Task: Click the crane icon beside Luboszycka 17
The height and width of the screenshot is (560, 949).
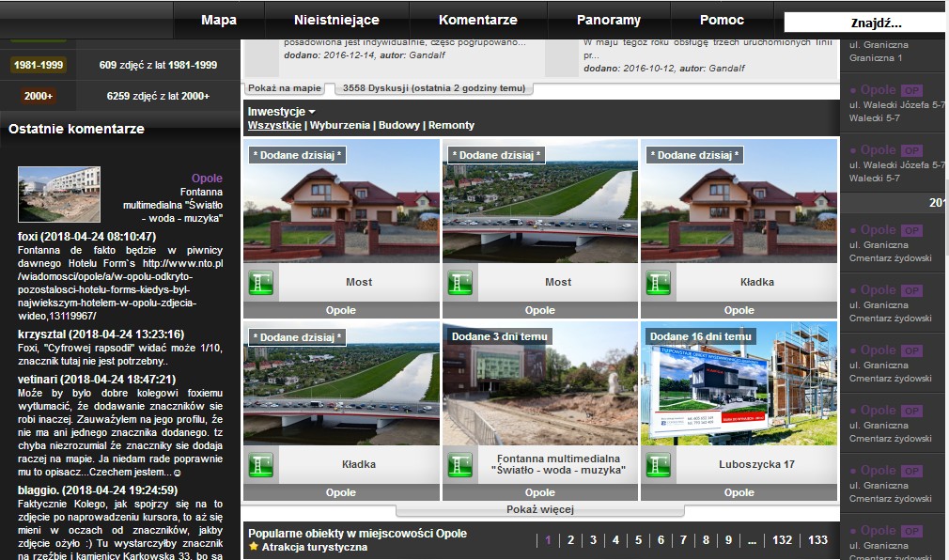Action: coord(658,464)
